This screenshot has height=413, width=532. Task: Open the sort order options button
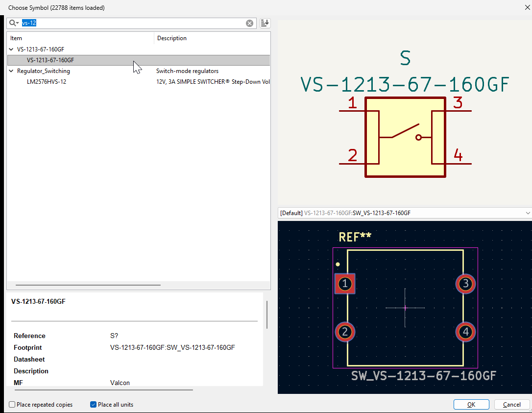click(265, 23)
